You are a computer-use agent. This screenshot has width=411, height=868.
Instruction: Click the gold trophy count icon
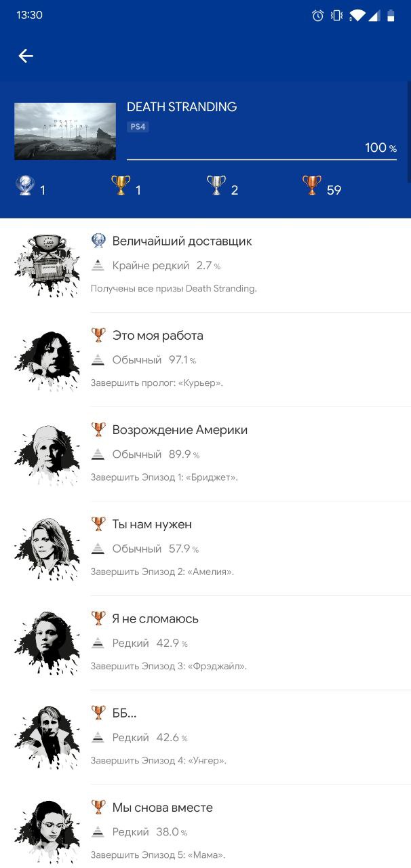121,186
